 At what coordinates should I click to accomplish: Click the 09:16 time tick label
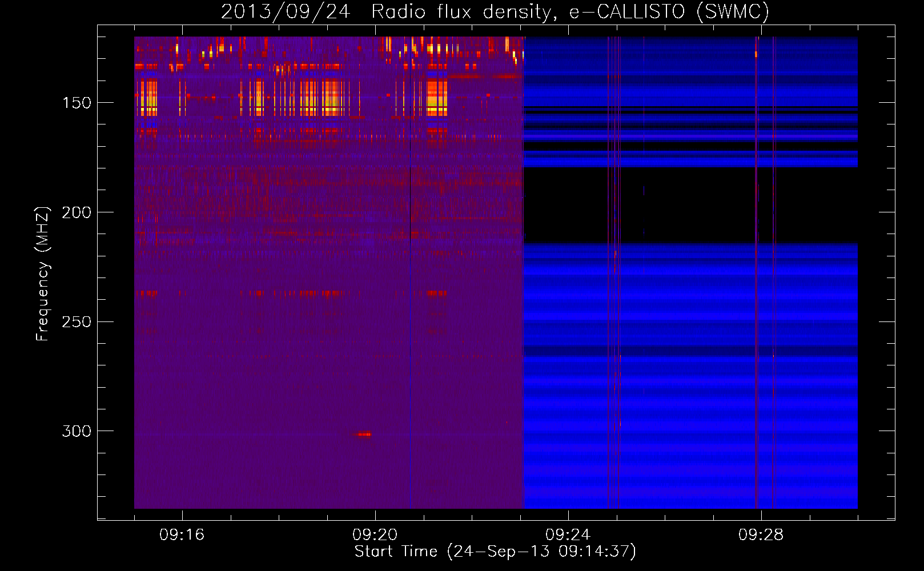tap(182, 535)
